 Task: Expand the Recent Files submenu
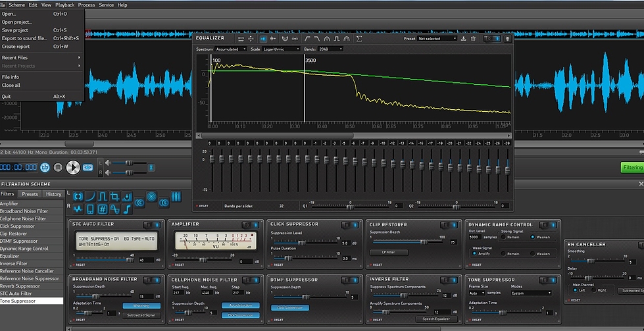pyautogui.click(x=41, y=58)
